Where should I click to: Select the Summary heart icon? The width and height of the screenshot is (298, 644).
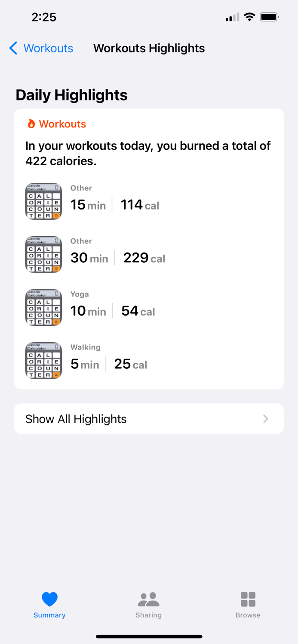[x=49, y=598]
